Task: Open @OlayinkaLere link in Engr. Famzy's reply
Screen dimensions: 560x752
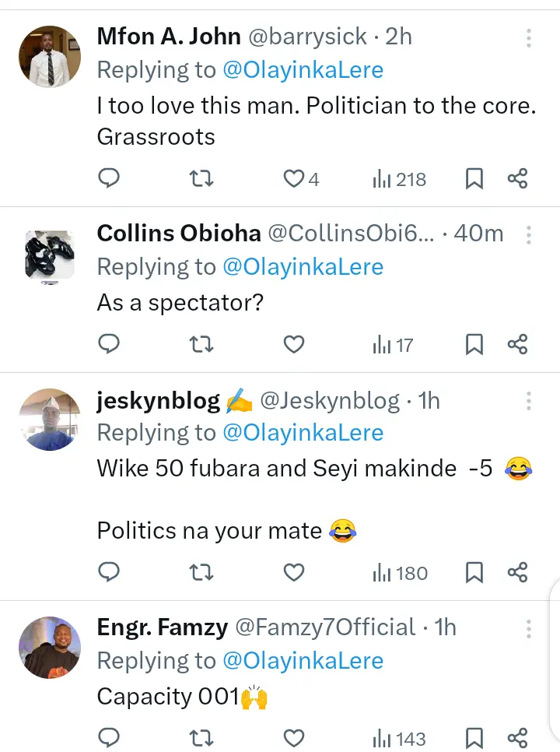Action: click(303, 661)
